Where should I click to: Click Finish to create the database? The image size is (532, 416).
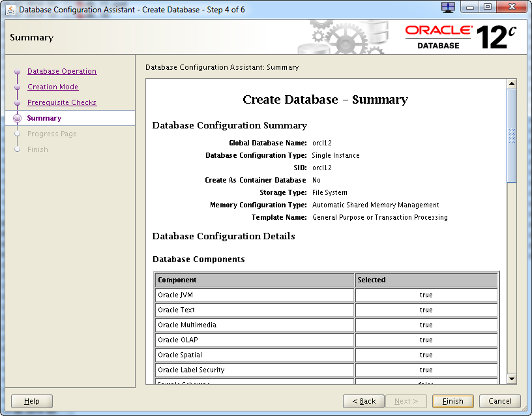coord(453,401)
